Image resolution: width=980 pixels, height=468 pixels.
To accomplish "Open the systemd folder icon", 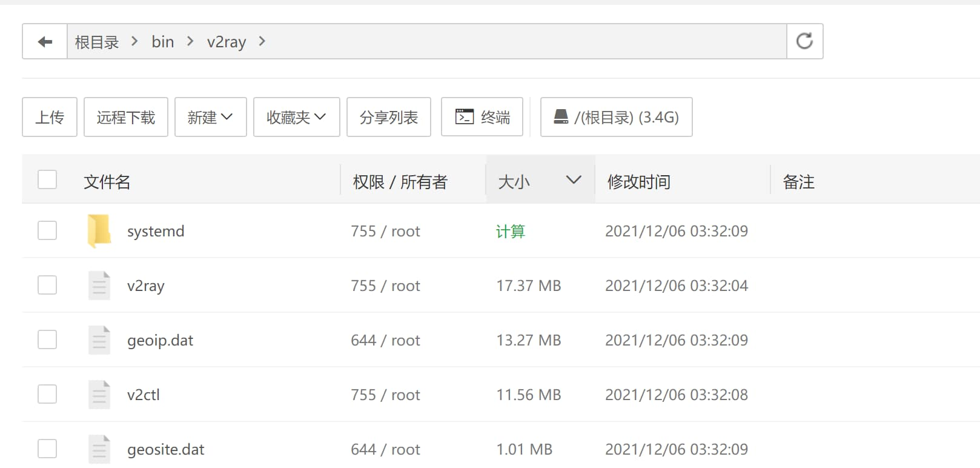I will tap(99, 231).
